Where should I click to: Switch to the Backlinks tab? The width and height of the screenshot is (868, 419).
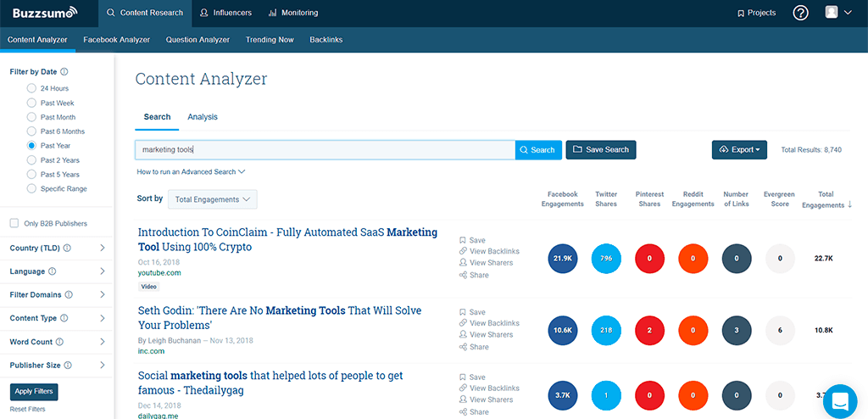click(326, 40)
